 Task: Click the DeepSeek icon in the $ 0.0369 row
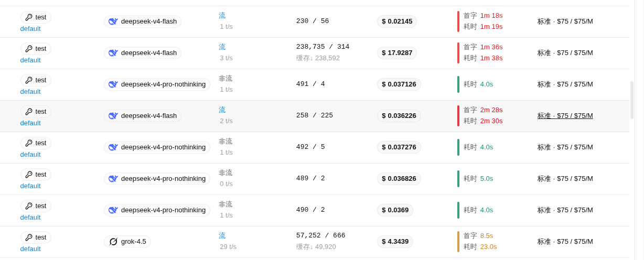(x=113, y=210)
